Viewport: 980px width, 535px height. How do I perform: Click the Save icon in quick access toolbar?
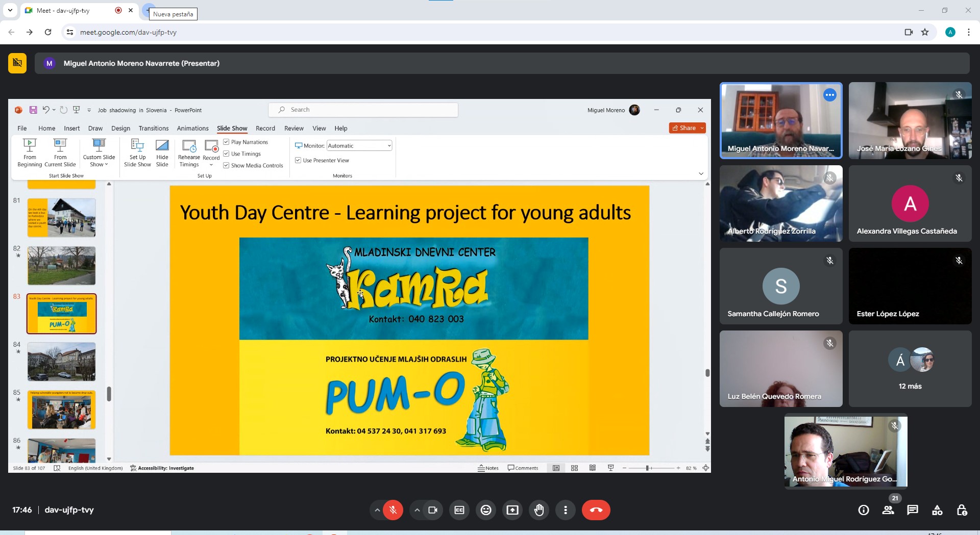pyautogui.click(x=33, y=110)
